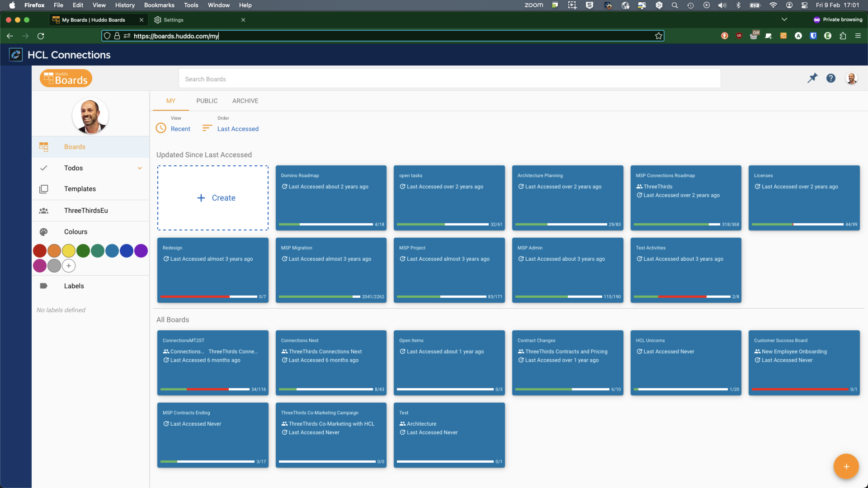Open the MSP Contracts Ending board

(x=213, y=435)
